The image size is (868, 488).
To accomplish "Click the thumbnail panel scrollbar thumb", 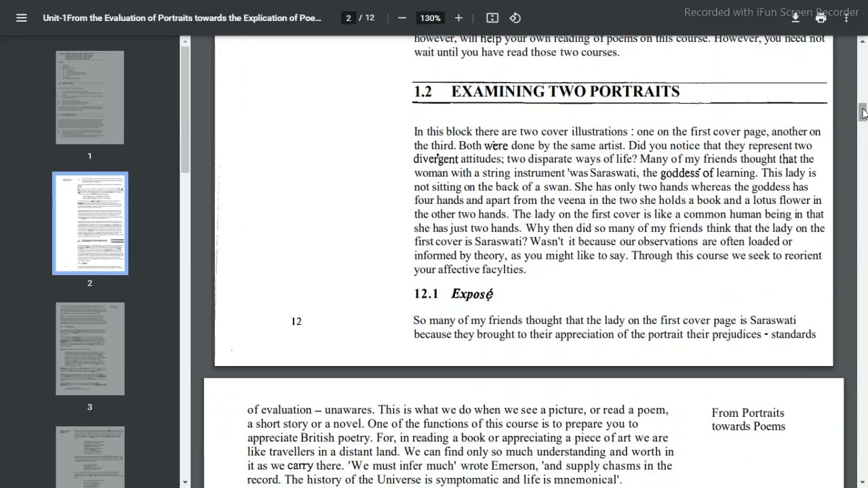I will (x=185, y=110).
